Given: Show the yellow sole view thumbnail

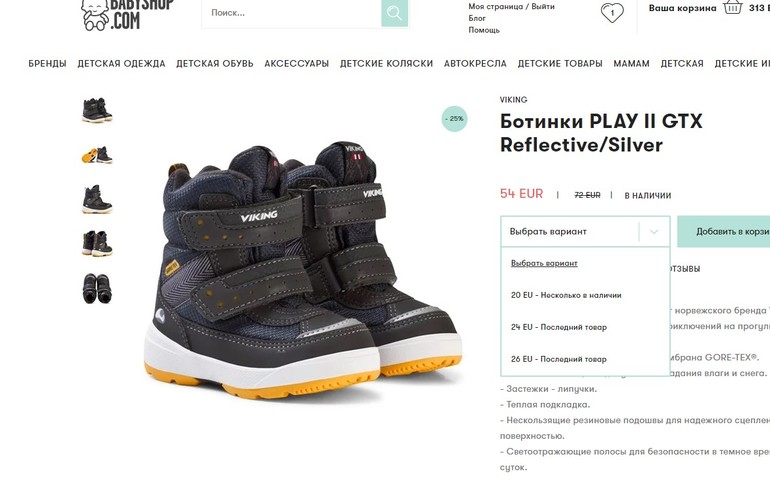Looking at the screenshot, I should coord(97,155).
